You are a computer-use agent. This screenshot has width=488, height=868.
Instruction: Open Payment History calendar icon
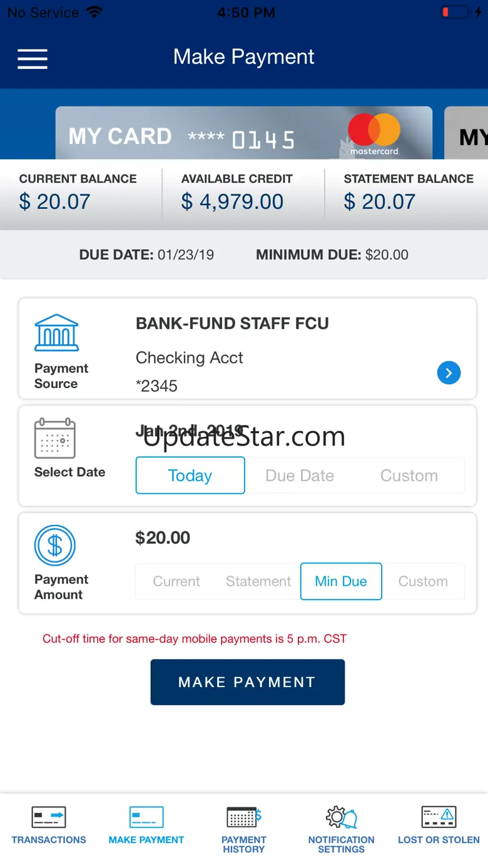(243, 817)
